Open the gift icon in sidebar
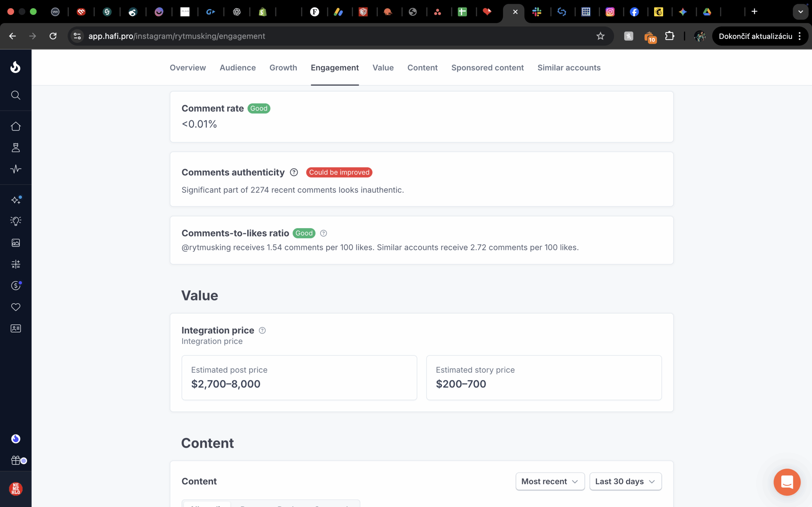 click(x=16, y=460)
